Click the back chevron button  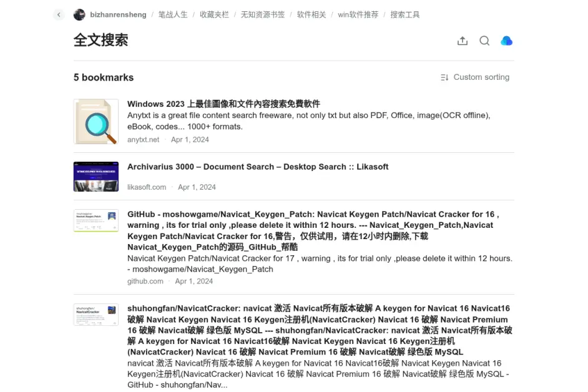pyautogui.click(x=59, y=14)
